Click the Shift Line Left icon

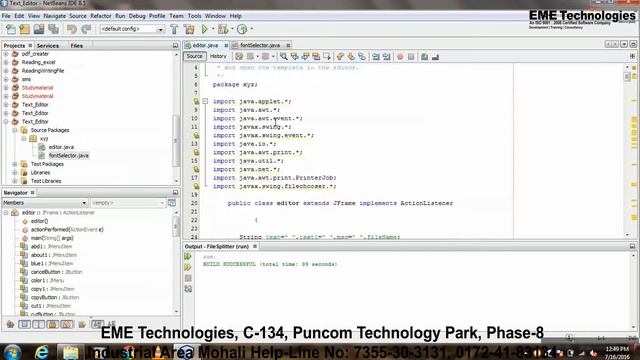[376, 57]
